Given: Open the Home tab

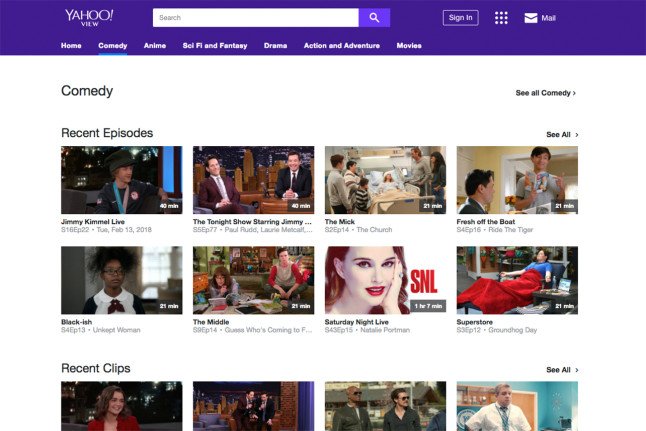Looking at the screenshot, I should [x=71, y=46].
